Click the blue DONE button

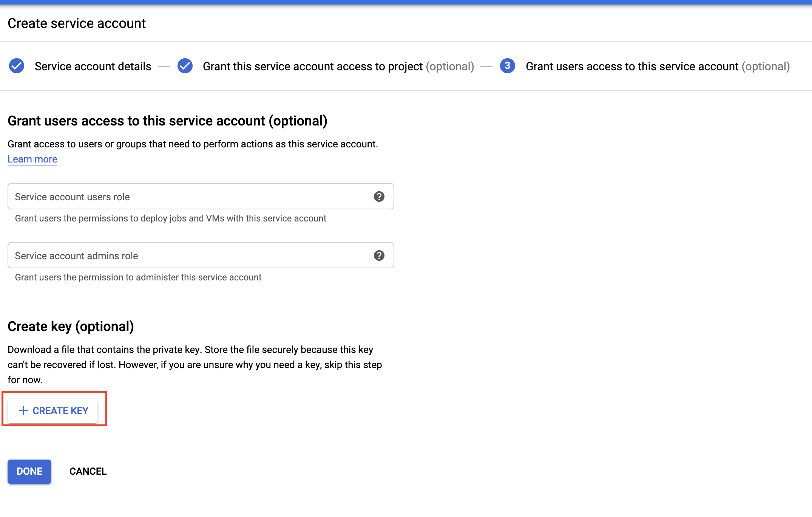[29, 471]
